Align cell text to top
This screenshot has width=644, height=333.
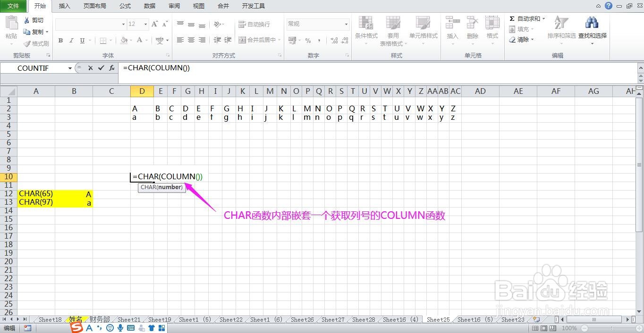click(180, 24)
